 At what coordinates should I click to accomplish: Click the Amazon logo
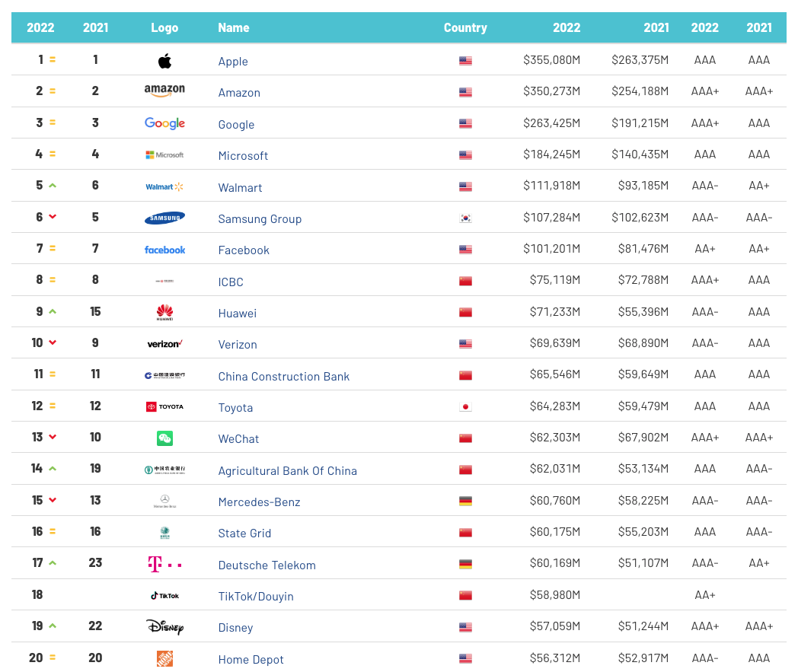[x=164, y=91]
